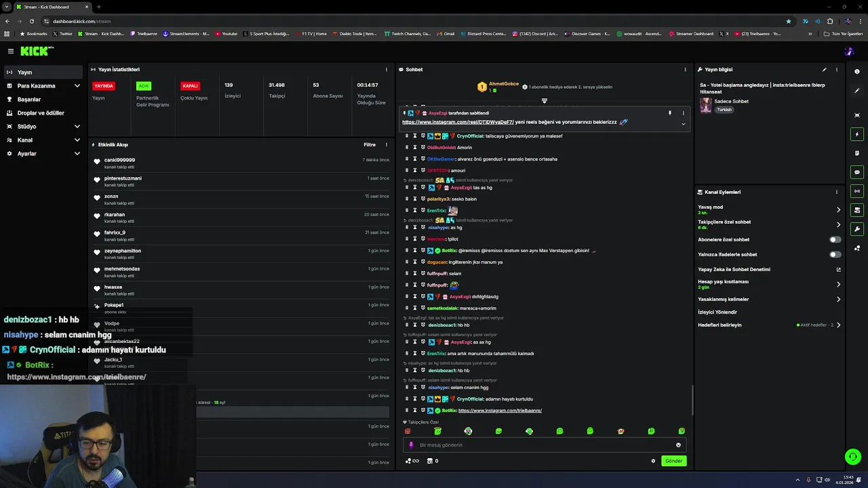Open the Sohbet panel three-dot menu
The width and height of the screenshot is (868, 488).
pos(685,69)
